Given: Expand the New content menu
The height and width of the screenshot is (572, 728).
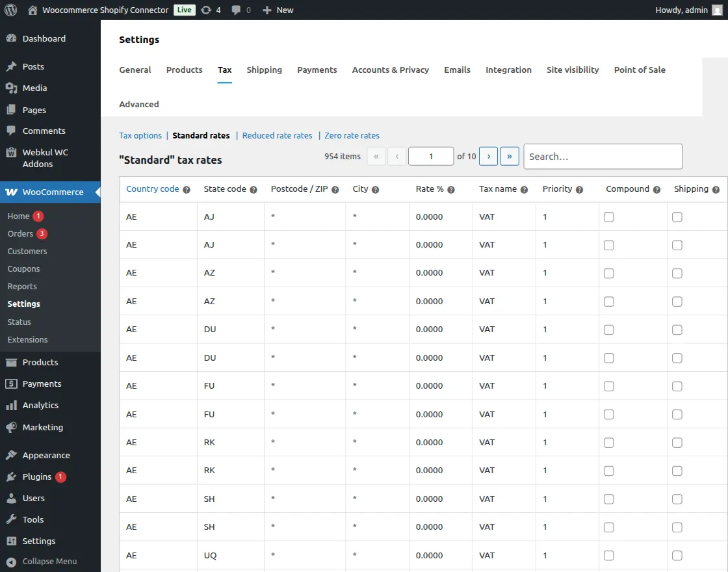Looking at the screenshot, I should coord(278,10).
